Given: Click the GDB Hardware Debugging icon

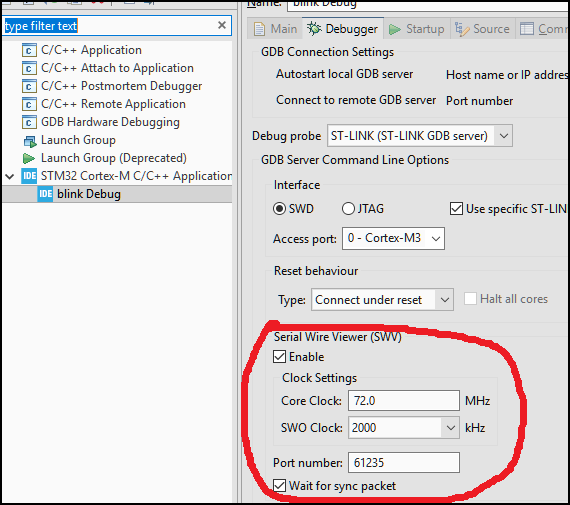Looking at the screenshot, I should pyautogui.click(x=29, y=122).
